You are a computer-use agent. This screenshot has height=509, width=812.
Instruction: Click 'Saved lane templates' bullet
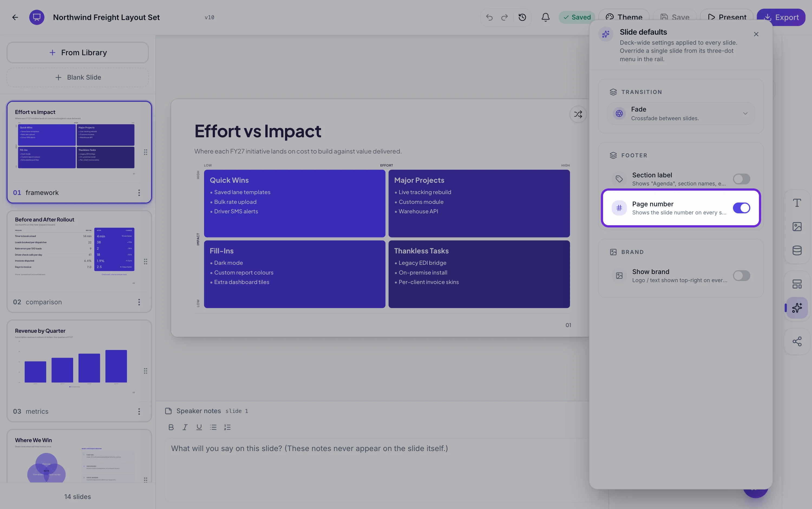coord(242,192)
